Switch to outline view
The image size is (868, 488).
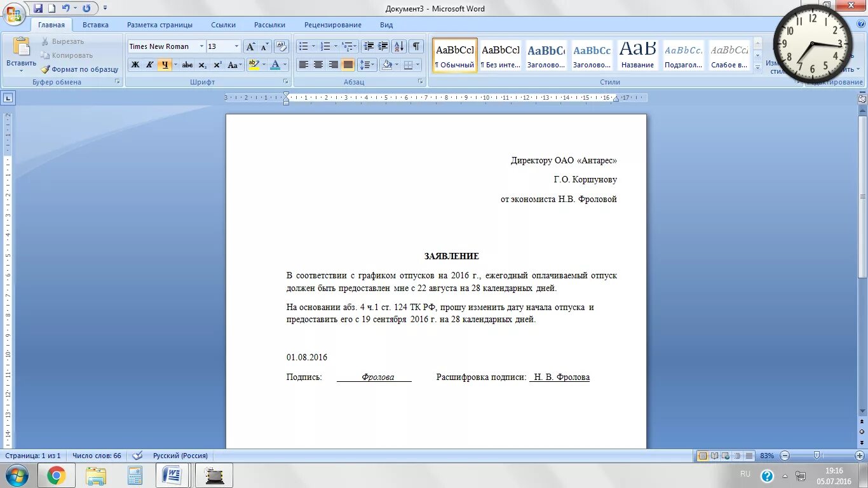[738, 456]
